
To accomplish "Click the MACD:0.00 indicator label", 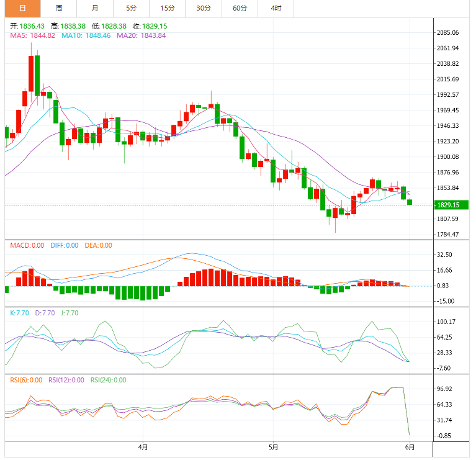I will tap(27, 245).
